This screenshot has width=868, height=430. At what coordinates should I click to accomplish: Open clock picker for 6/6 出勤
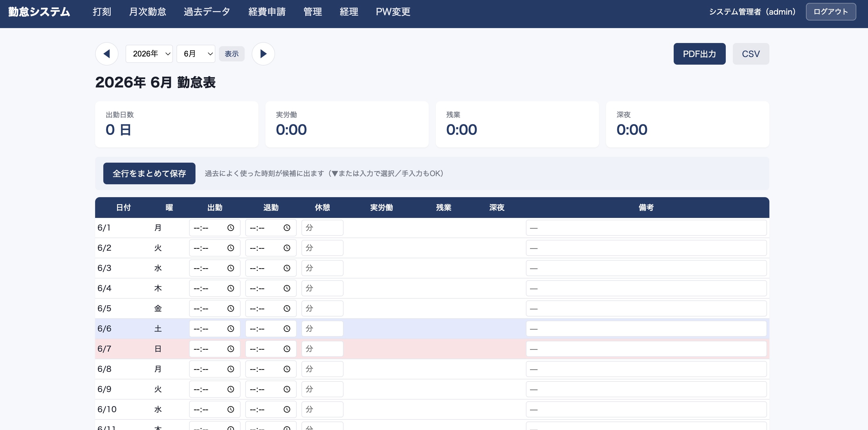pyautogui.click(x=231, y=329)
